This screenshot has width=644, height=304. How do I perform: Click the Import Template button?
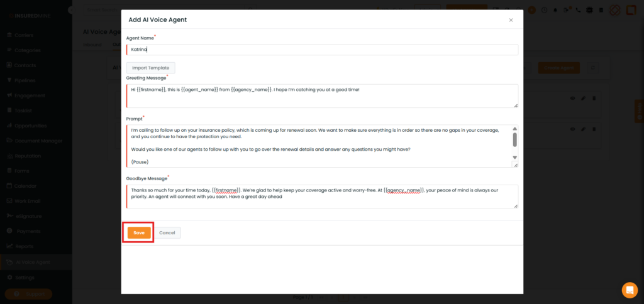point(150,68)
